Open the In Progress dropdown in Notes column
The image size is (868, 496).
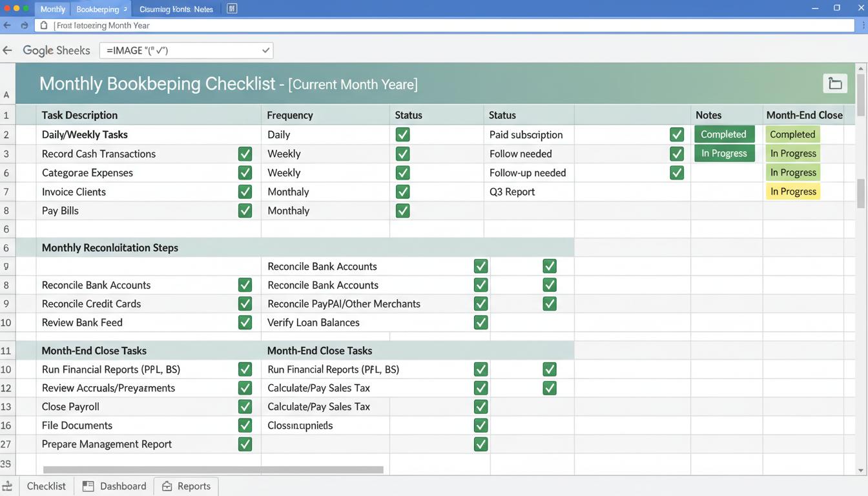(x=724, y=153)
